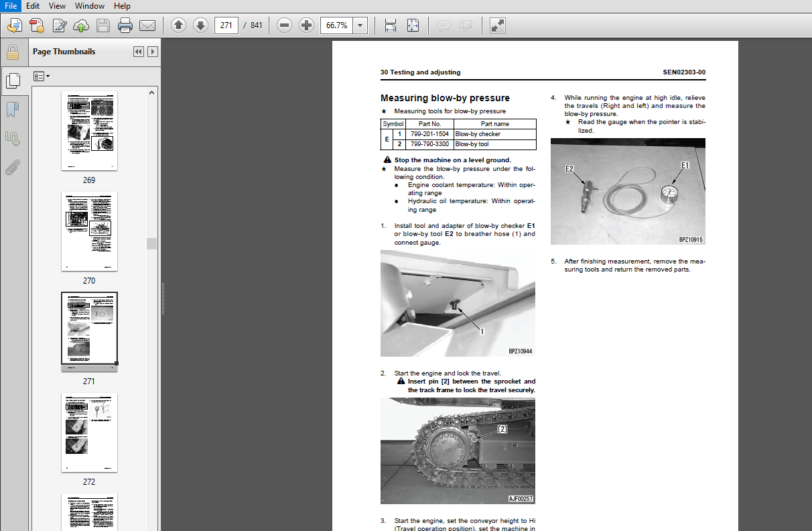Open thumbnail options dropdown menu

tap(42, 76)
